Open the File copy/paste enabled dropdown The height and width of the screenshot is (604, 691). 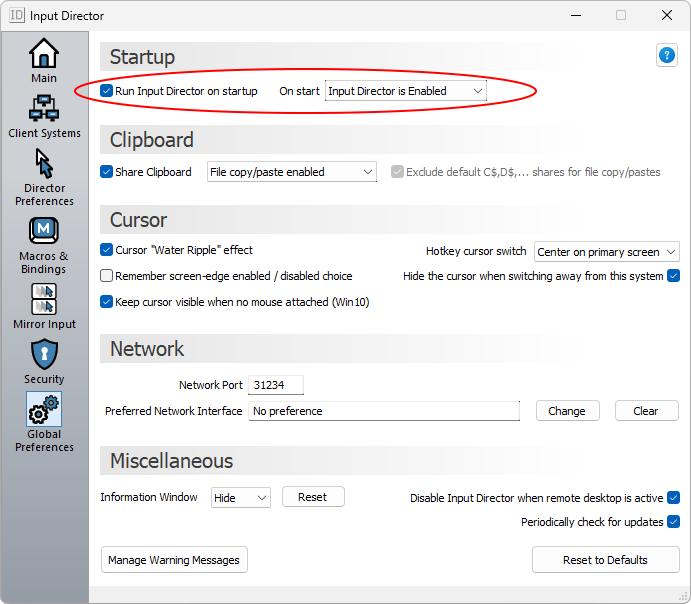[x=291, y=172]
